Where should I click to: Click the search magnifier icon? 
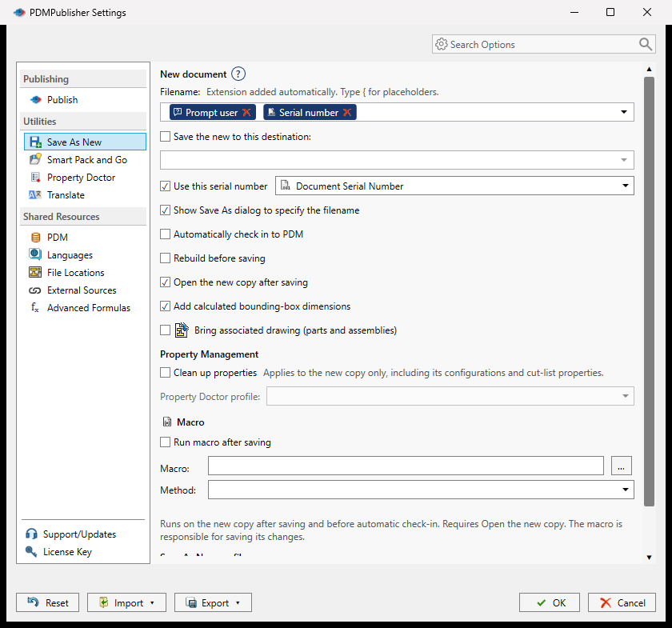646,44
